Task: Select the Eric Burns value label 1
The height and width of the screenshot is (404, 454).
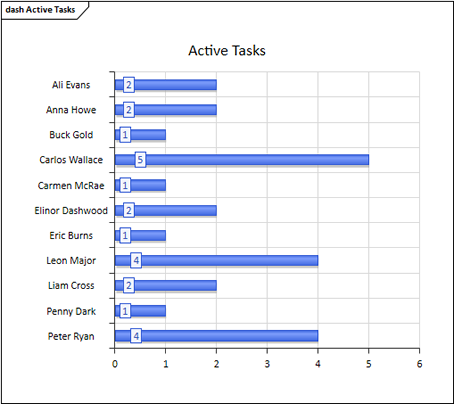Action: click(125, 236)
